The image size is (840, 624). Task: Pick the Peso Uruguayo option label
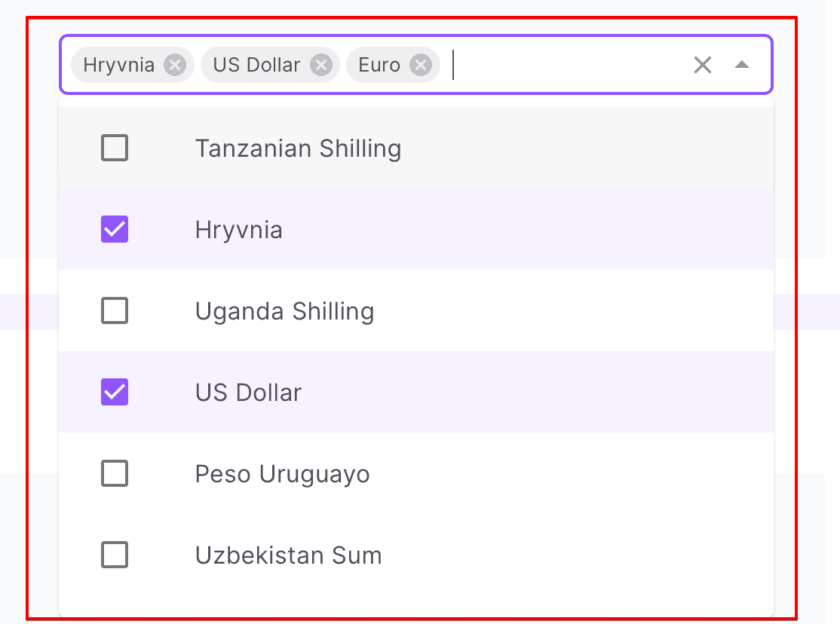282,474
